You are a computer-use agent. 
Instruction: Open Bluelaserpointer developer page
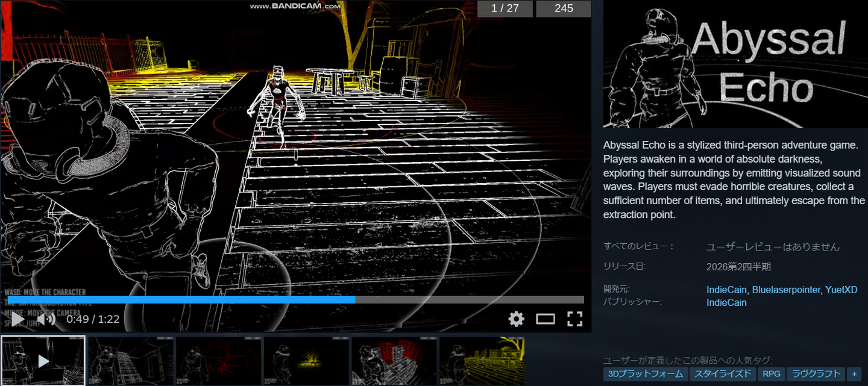786,290
